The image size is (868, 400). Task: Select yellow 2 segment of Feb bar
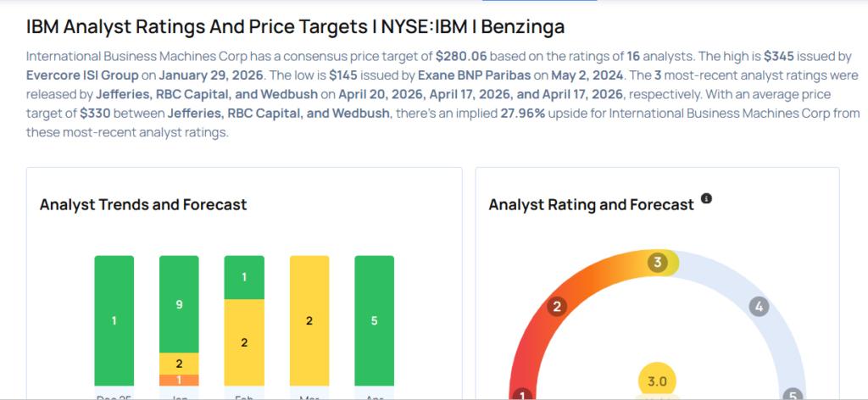pos(244,342)
